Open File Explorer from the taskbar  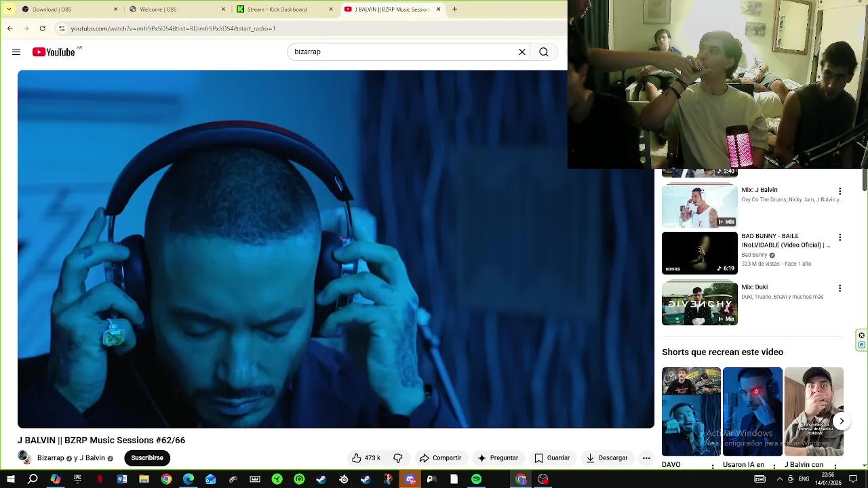click(x=144, y=479)
